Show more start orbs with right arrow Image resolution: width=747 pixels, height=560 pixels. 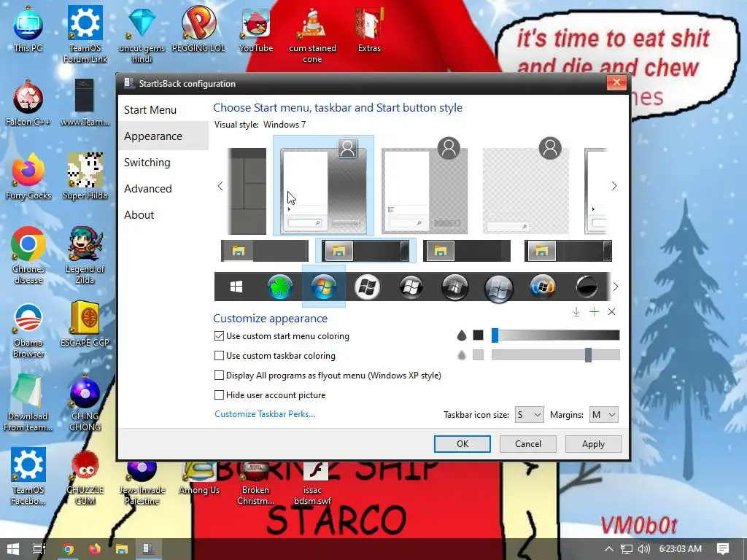click(616, 287)
